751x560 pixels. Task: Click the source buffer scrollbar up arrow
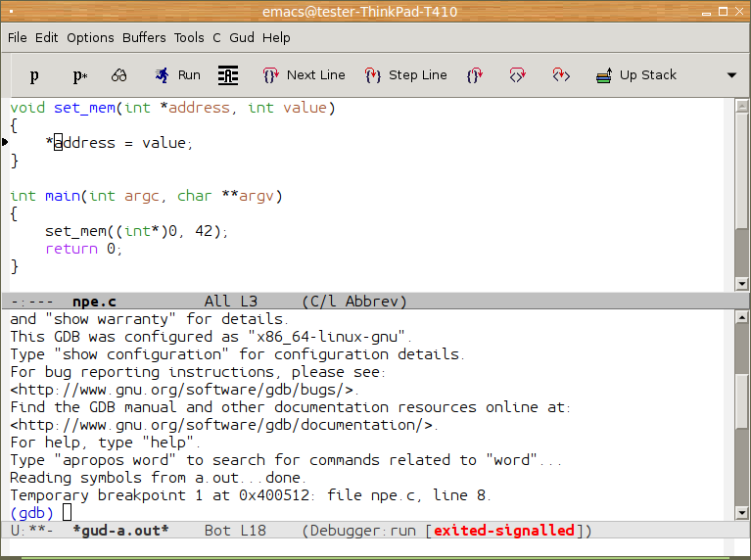(x=741, y=107)
